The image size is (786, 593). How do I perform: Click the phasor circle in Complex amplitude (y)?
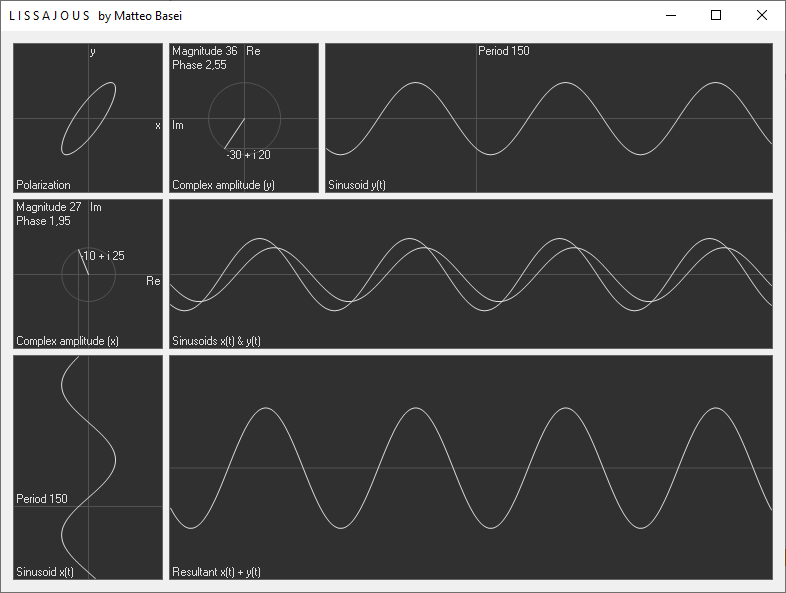245,119
